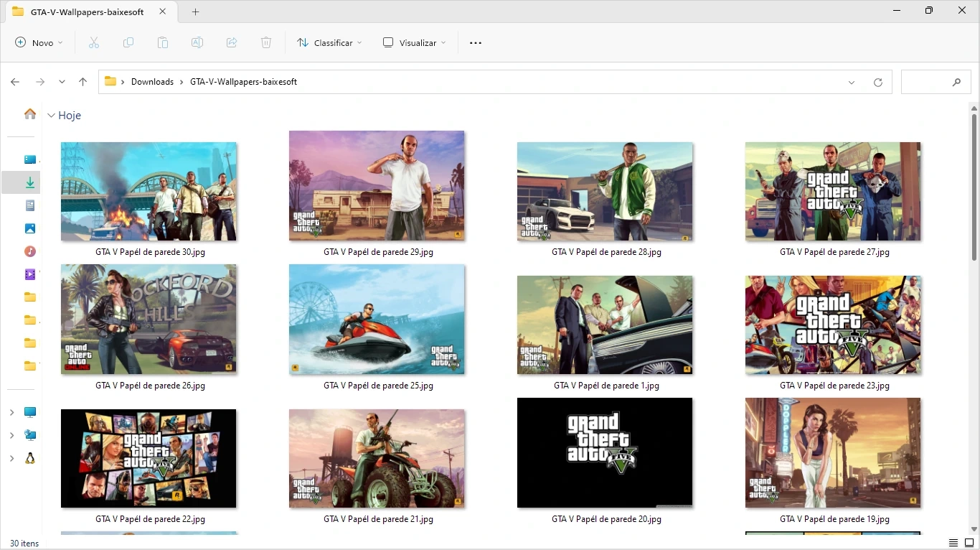The height and width of the screenshot is (550, 980).
Task: Open the Visualizar view dropdown
Action: [414, 43]
